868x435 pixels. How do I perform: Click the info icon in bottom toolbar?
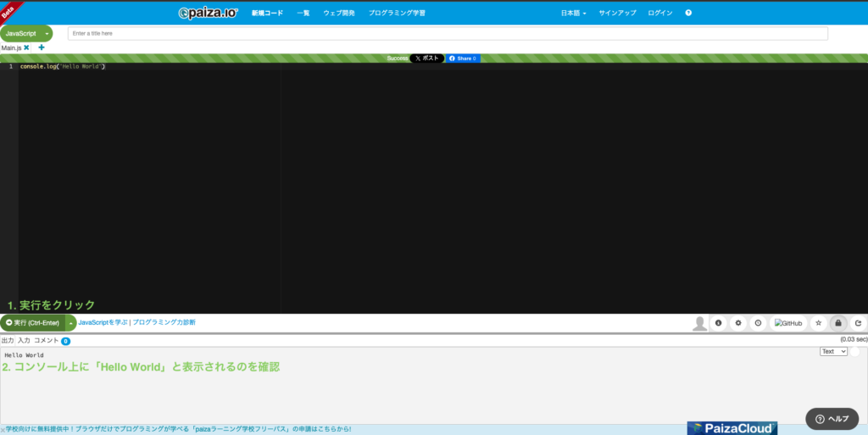coord(718,323)
